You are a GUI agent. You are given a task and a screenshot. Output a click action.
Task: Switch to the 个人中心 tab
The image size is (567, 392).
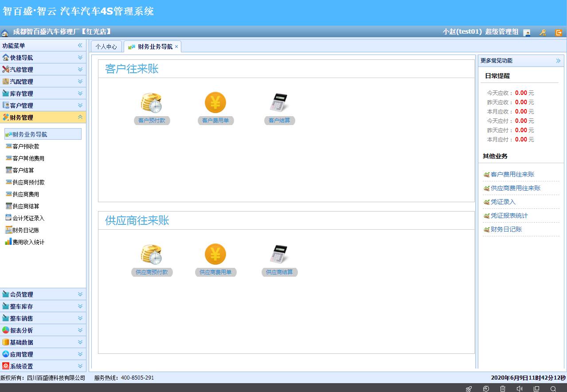point(106,46)
